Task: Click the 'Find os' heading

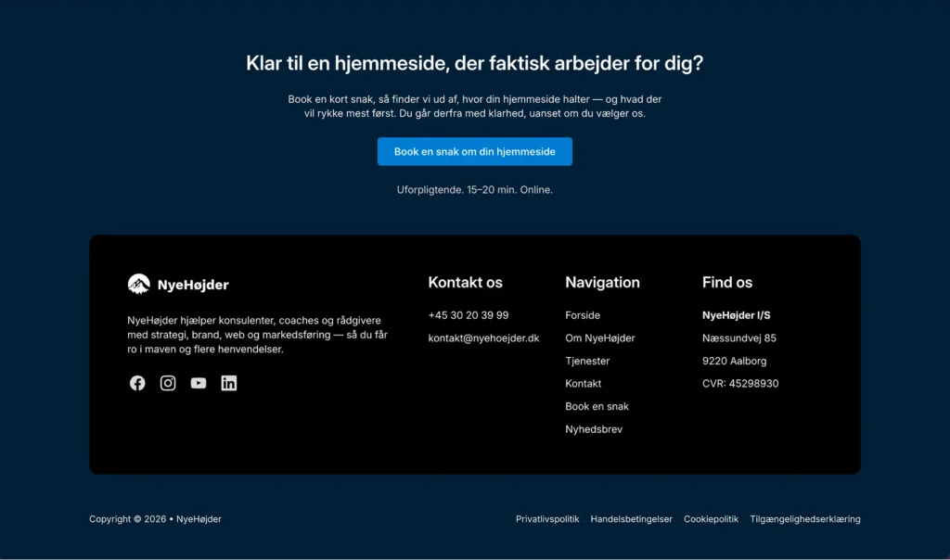Action: pyautogui.click(x=727, y=283)
